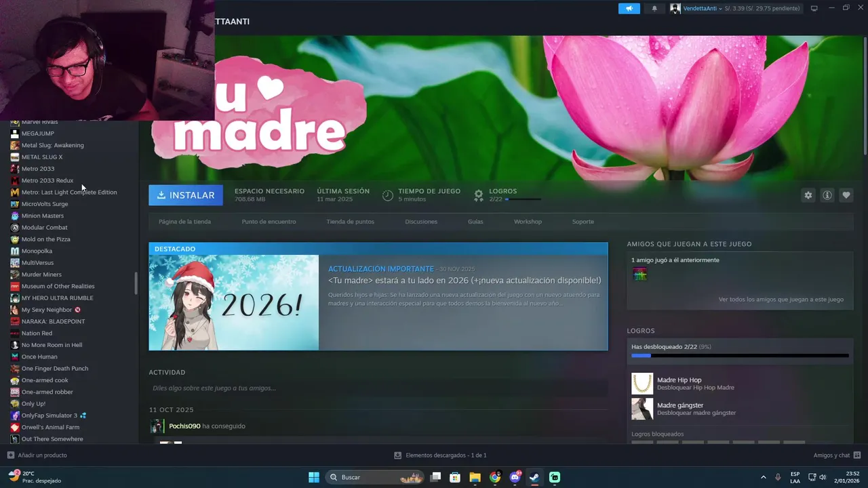Open Windows Start menu
This screenshot has height=488, width=868.
click(x=314, y=477)
